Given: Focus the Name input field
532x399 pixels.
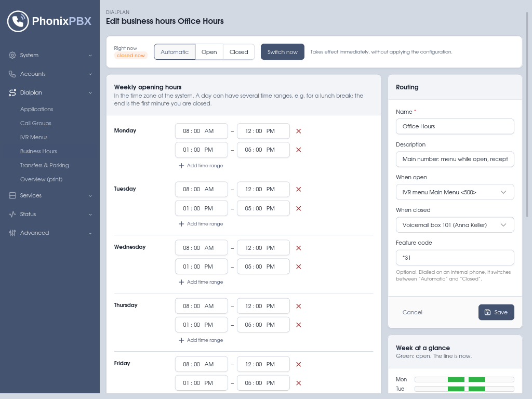Looking at the screenshot, I should coord(455,127).
